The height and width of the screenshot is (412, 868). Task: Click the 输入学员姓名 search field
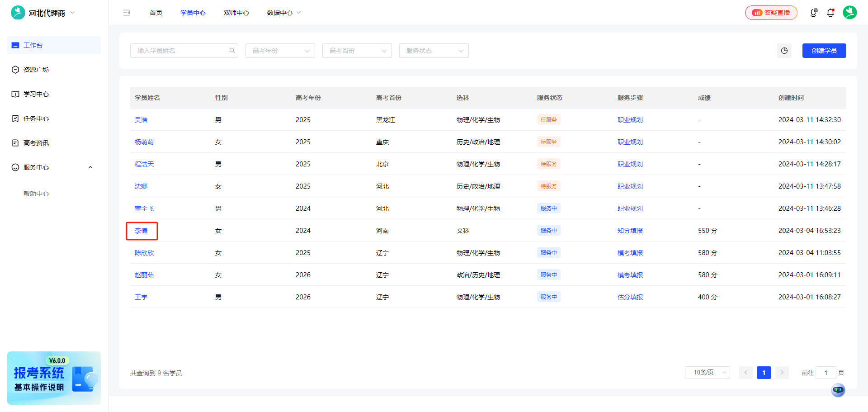pyautogui.click(x=181, y=51)
